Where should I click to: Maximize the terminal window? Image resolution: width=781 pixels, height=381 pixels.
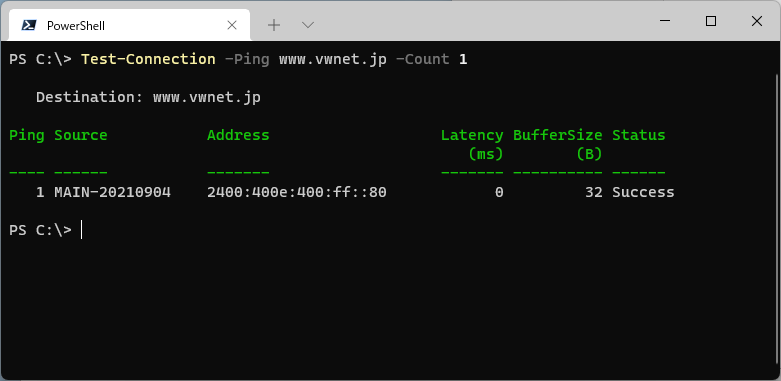711,21
